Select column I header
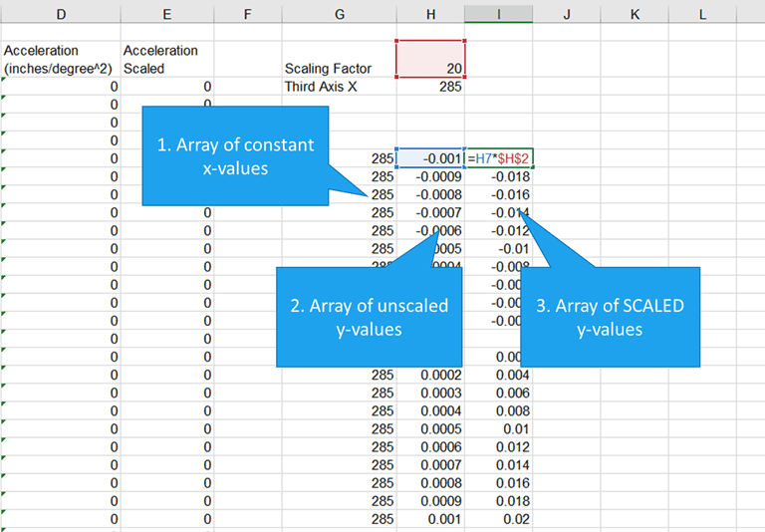Screen dimensions: 765x532 pyautogui.click(x=497, y=14)
